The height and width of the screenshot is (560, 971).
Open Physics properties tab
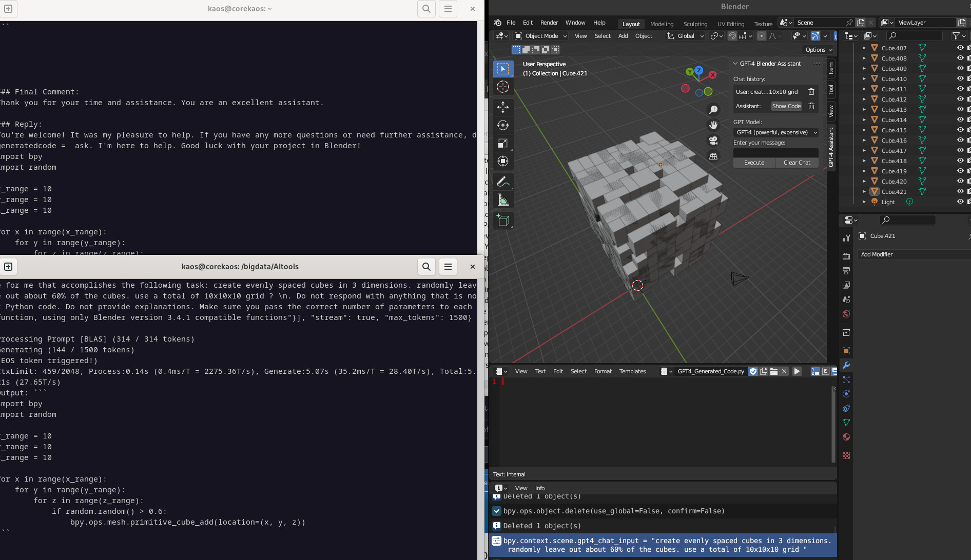click(846, 394)
